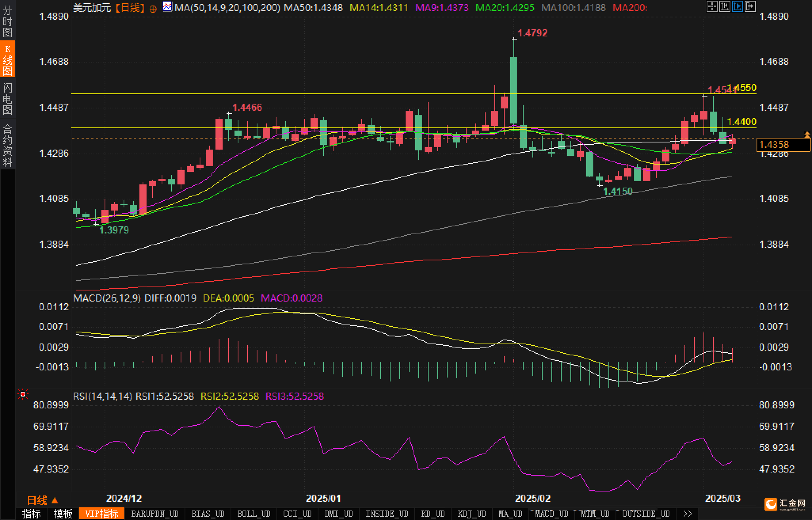Apply the CCI_UD indicator
Screen dimensions: 812x520
[297, 514]
